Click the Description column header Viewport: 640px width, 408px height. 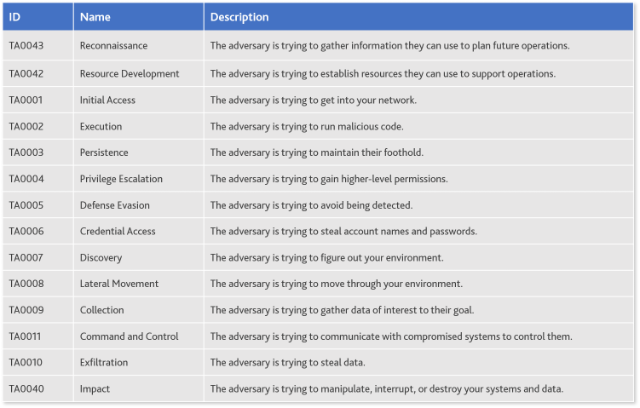point(419,17)
